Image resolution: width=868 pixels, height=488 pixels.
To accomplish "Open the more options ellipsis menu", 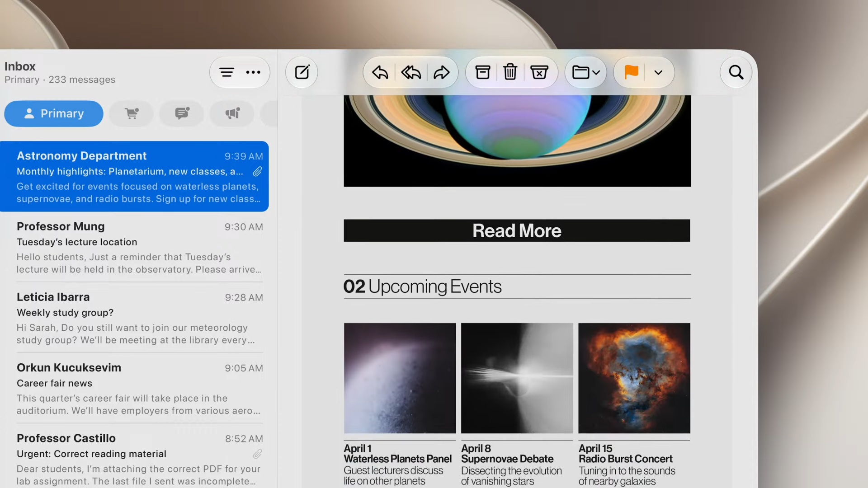I will [253, 72].
